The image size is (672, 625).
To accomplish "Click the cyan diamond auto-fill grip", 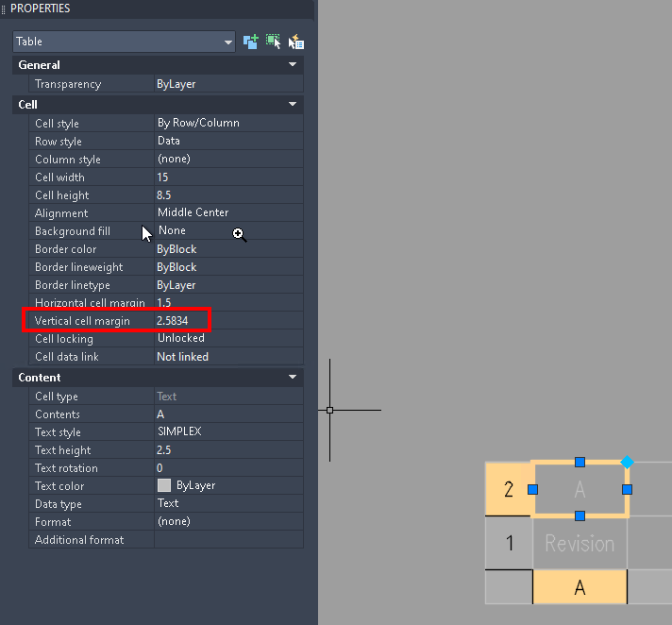I will click(x=627, y=462).
